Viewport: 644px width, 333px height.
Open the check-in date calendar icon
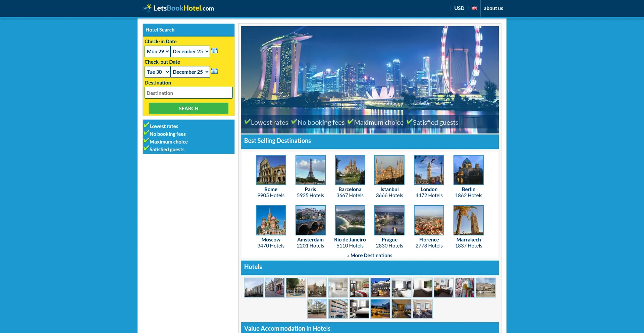point(214,51)
